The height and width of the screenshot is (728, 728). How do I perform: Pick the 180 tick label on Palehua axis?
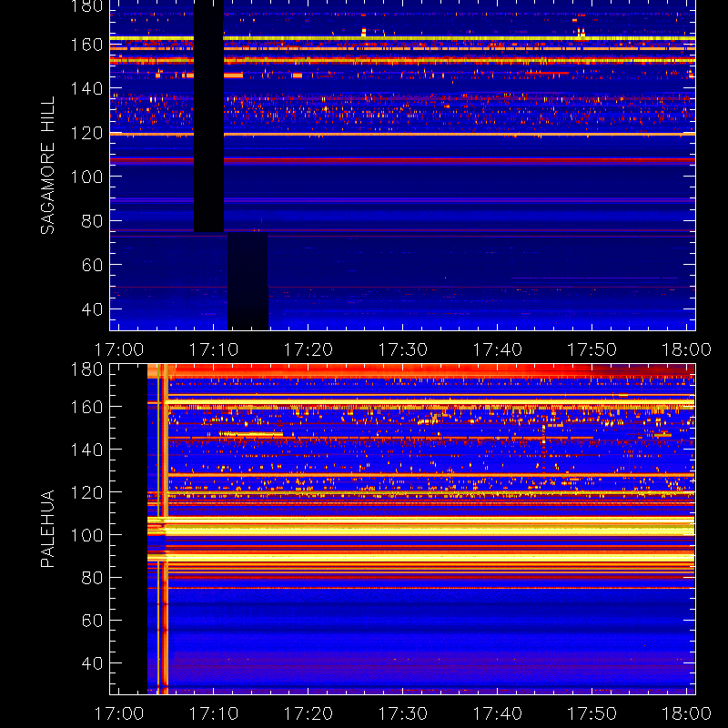86,369
